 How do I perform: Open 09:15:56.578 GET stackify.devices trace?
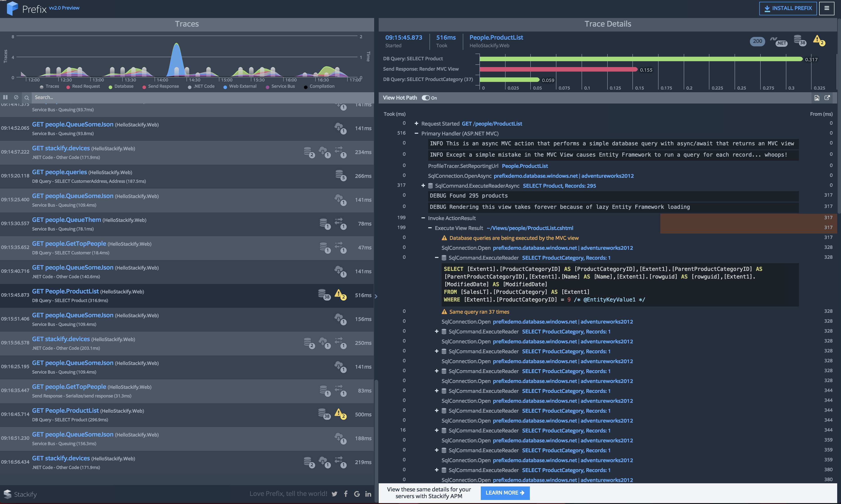[61, 339]
